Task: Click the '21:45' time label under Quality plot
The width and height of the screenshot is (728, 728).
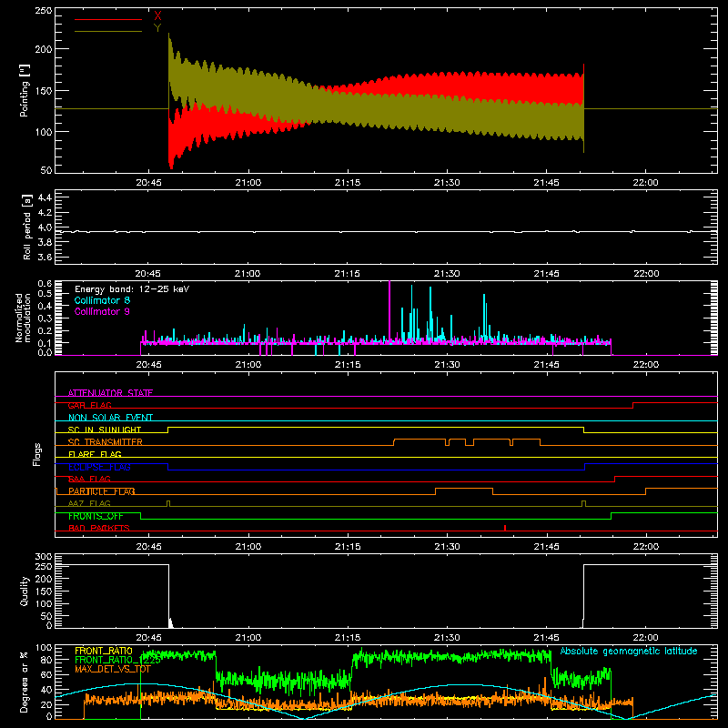Action: [x=547, y=638]
